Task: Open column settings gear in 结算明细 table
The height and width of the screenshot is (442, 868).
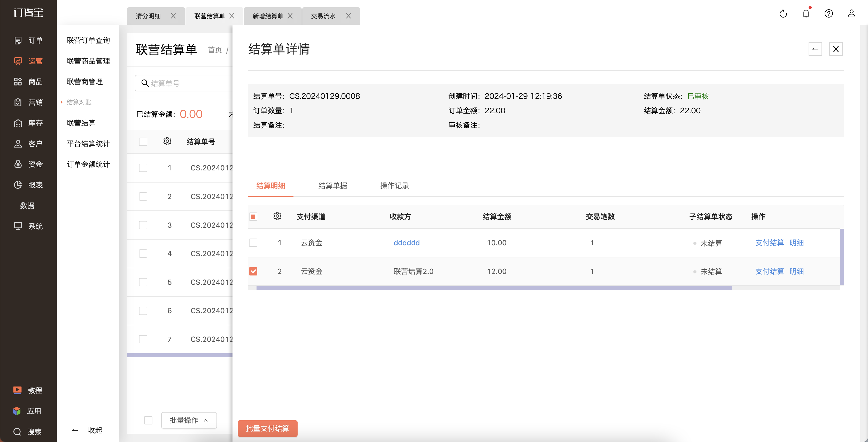Action: (x=277, y=216)
